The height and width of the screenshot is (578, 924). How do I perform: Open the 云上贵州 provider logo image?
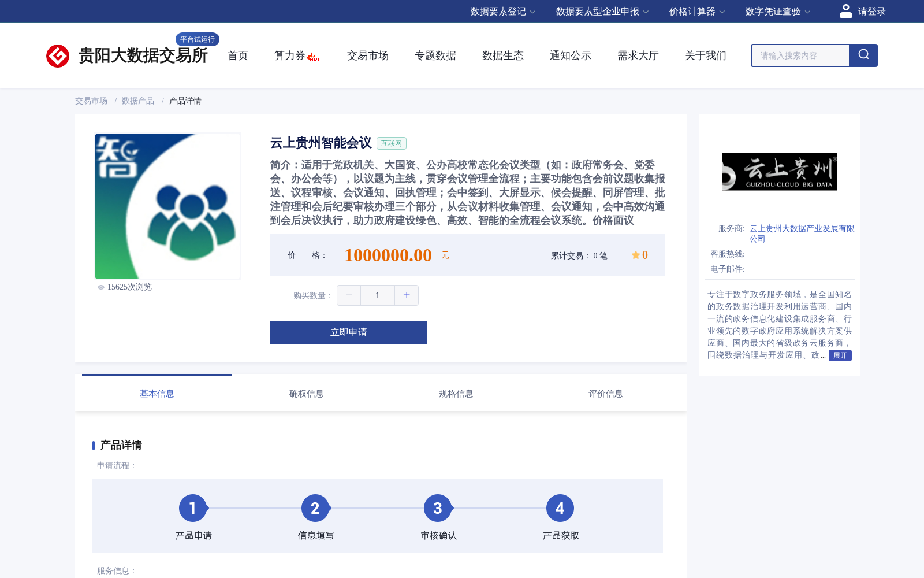[x=780, y=172]
